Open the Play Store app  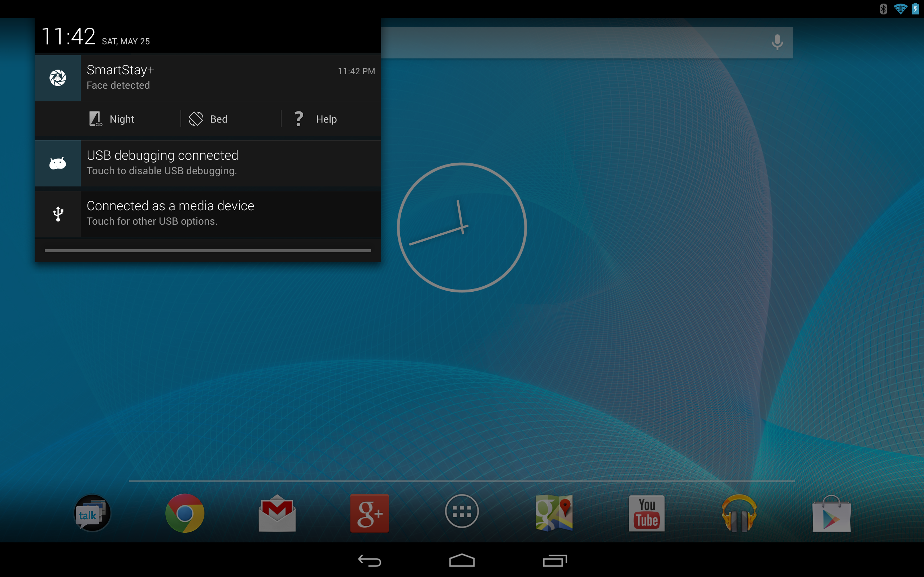831,514
